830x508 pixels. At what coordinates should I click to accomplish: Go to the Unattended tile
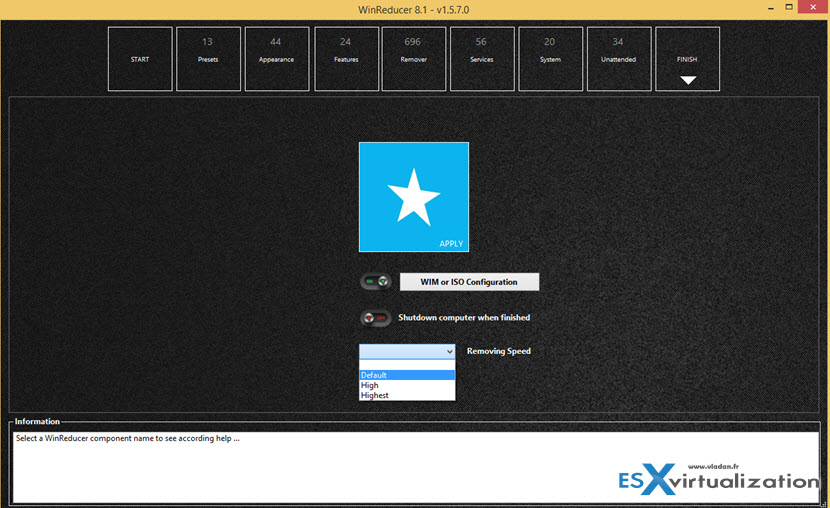coord(619,59)
